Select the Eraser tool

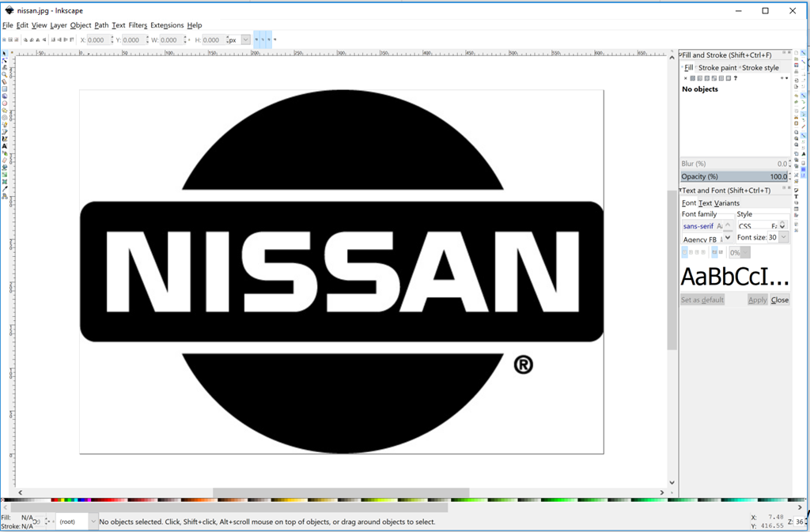[4, 160]
